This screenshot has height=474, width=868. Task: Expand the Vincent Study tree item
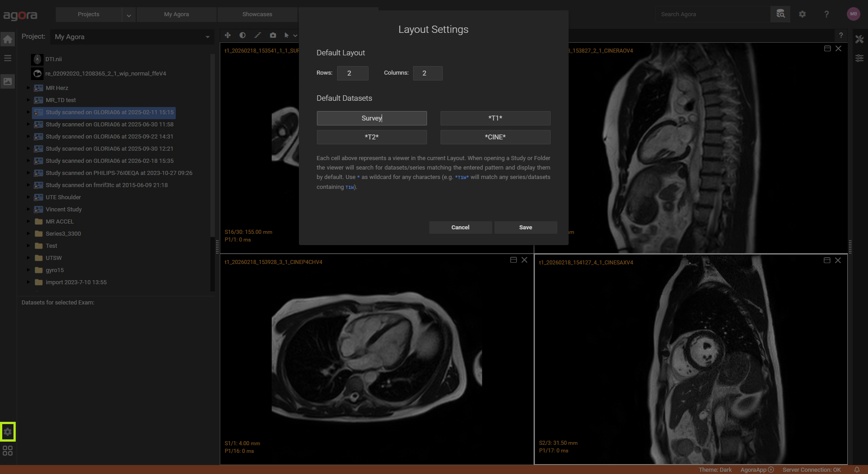click(28, 209)
